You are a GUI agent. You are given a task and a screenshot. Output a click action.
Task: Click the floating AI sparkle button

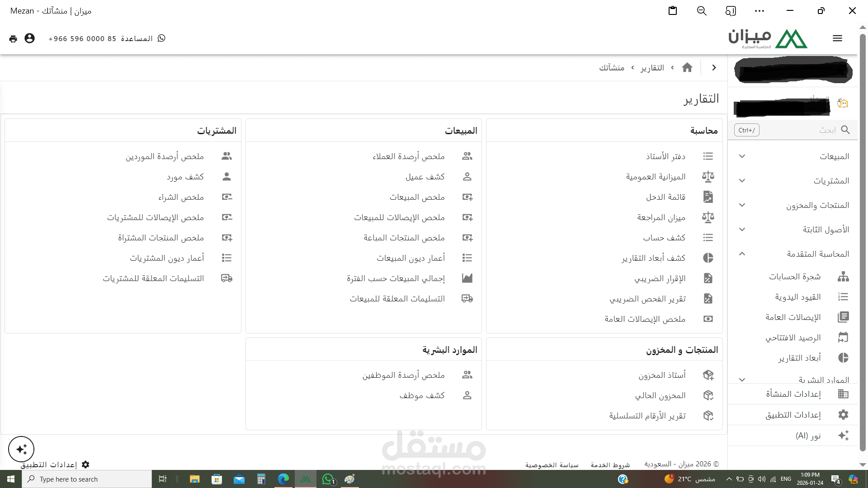[21, 449]
